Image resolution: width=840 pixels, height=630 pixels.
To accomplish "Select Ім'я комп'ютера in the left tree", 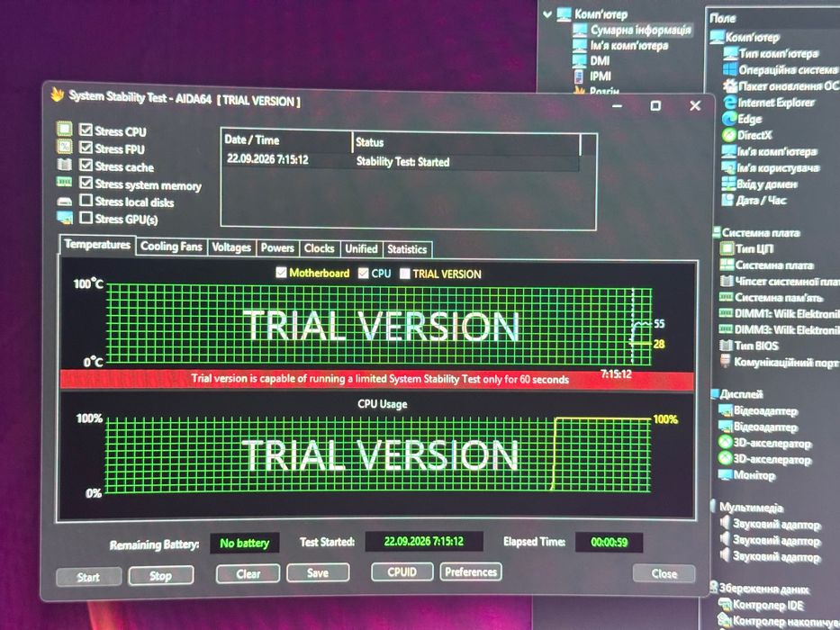I will pyautogui.click(x=629, y=46).
